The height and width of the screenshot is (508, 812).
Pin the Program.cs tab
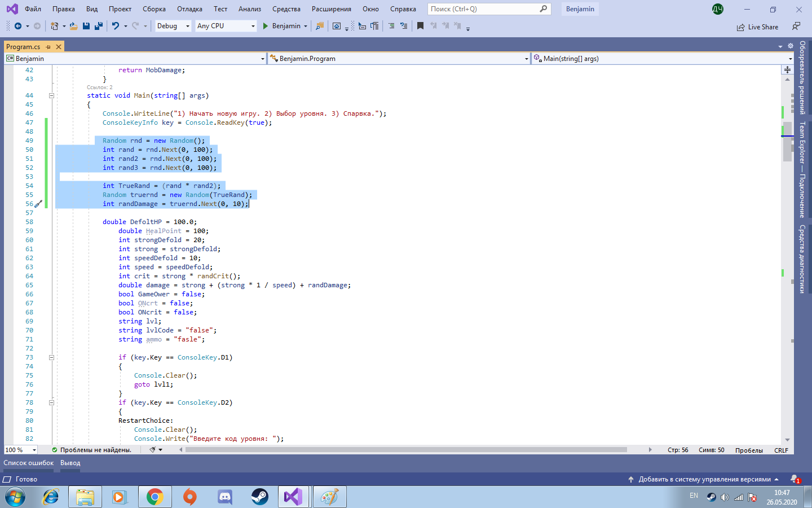48,47
